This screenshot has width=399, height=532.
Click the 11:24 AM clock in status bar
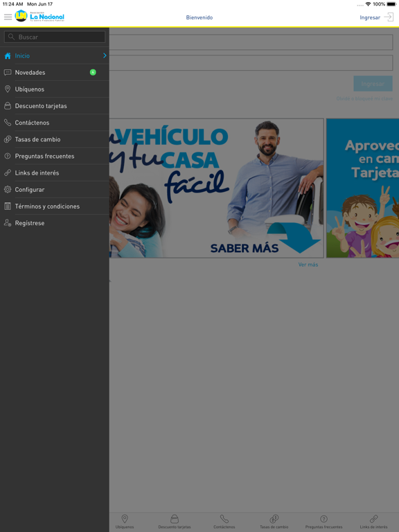(x=13, y=4)
